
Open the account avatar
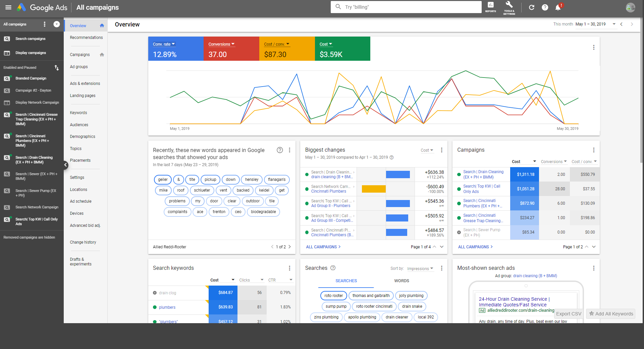pyautogui.click(x=631, y=7)
